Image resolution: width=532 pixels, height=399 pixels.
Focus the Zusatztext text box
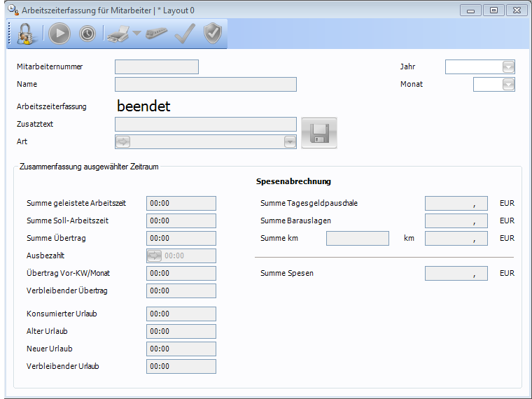(206, 125)
